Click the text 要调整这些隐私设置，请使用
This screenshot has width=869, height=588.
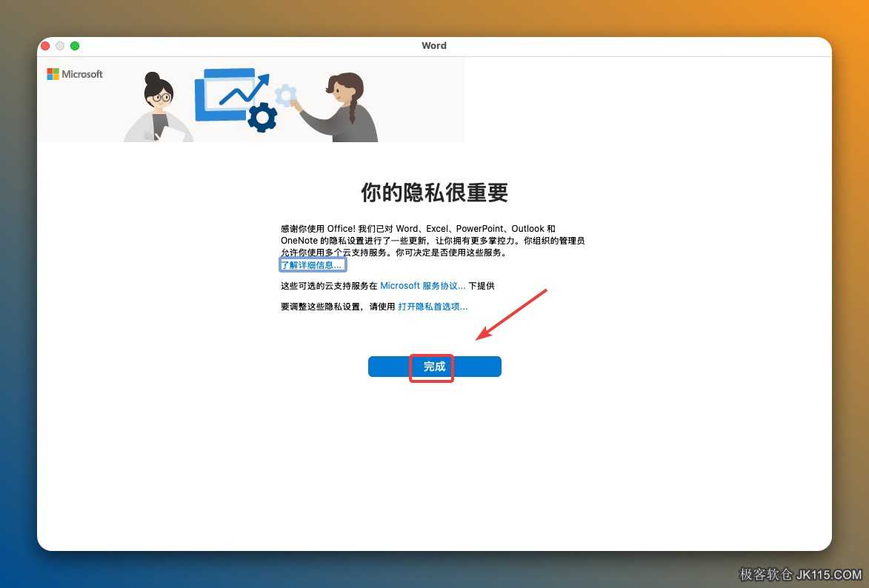coord(338,307)
